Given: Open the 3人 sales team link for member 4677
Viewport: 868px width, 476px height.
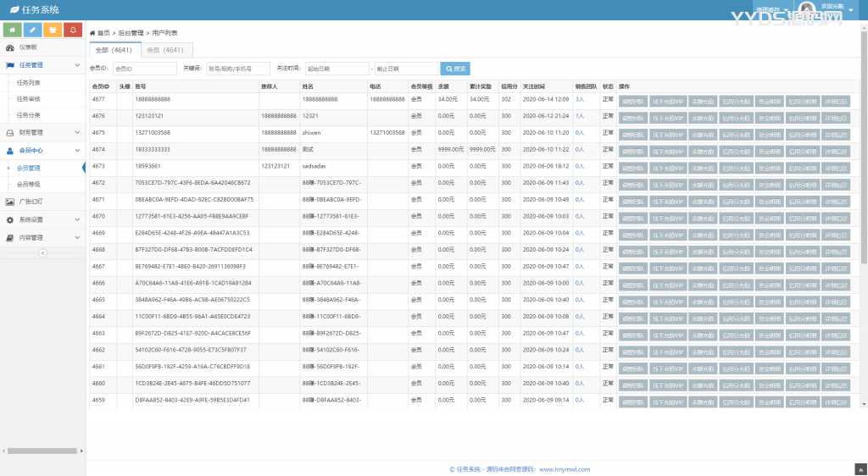Looking at the screenshot, I should (x=579, y=100).
